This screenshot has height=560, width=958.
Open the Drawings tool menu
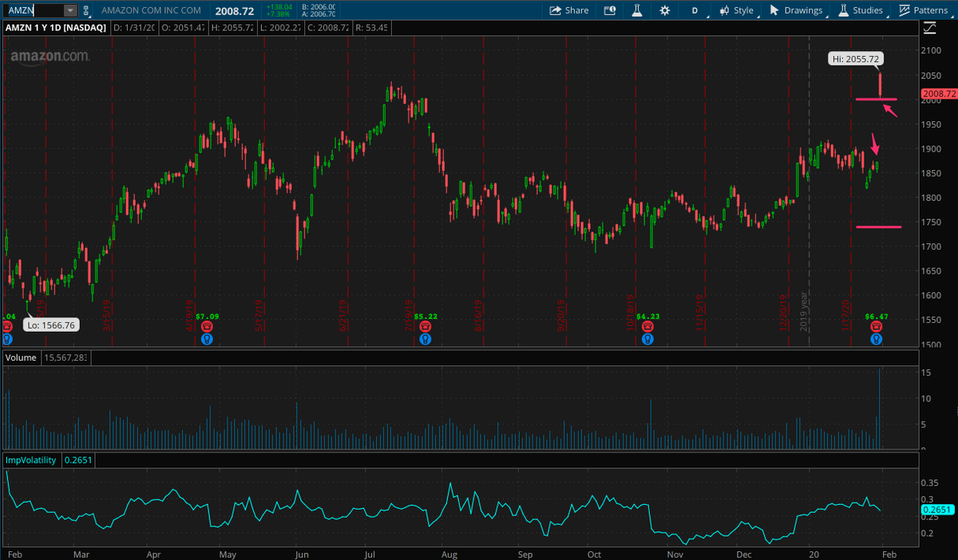click(x=796, y=10)
